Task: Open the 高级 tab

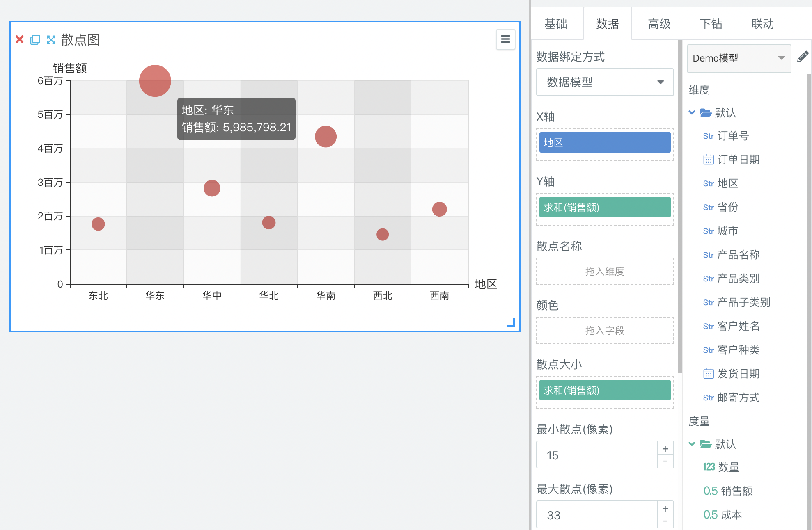Action: click(x=659, y=24)
